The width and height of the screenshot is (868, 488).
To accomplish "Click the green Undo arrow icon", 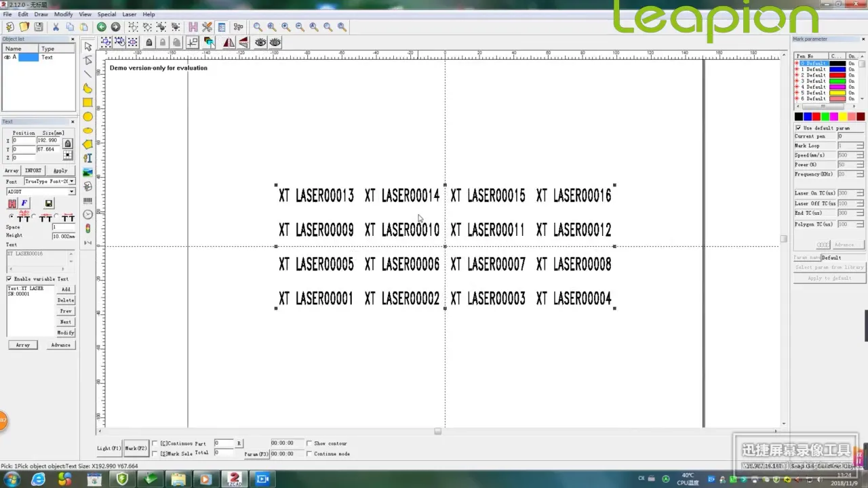I will (x=101, y=26).
